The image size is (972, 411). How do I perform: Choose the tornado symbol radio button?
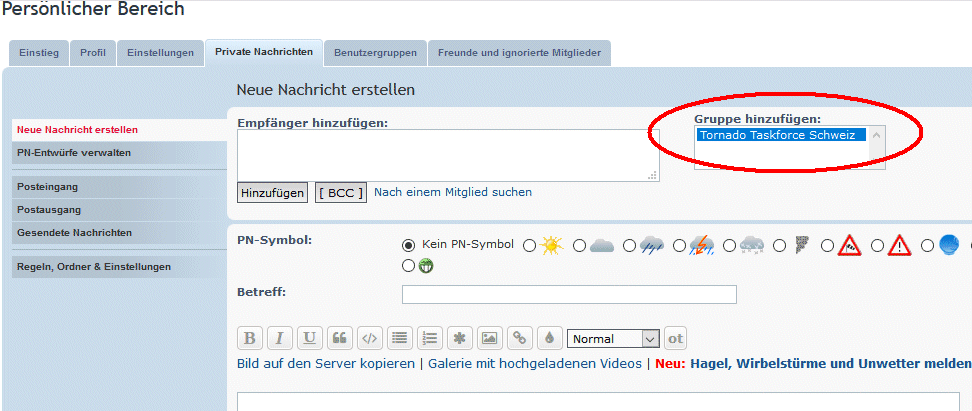click(780, 246)
